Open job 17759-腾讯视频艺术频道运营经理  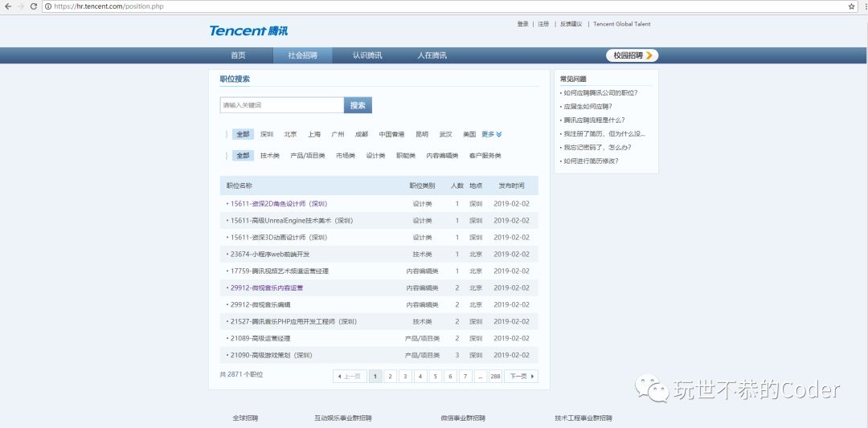(280, 271)
